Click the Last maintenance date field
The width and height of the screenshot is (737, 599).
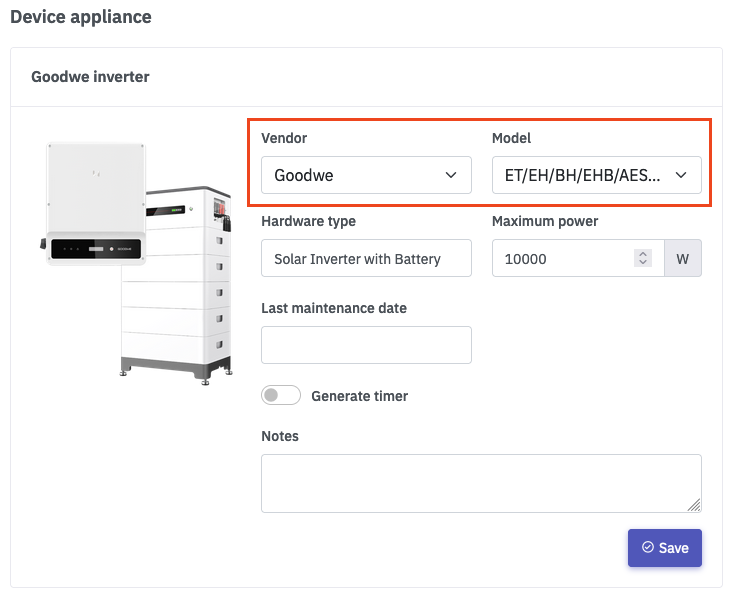365,344
